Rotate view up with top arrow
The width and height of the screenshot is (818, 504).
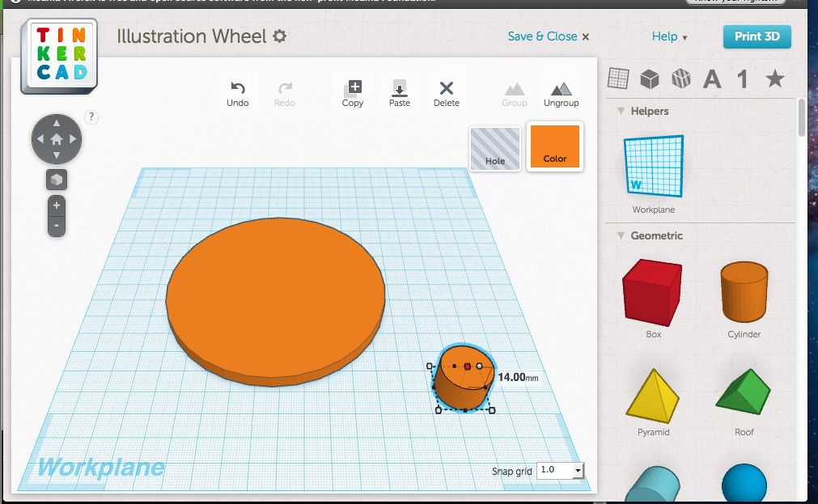click(x=57, y=123)
